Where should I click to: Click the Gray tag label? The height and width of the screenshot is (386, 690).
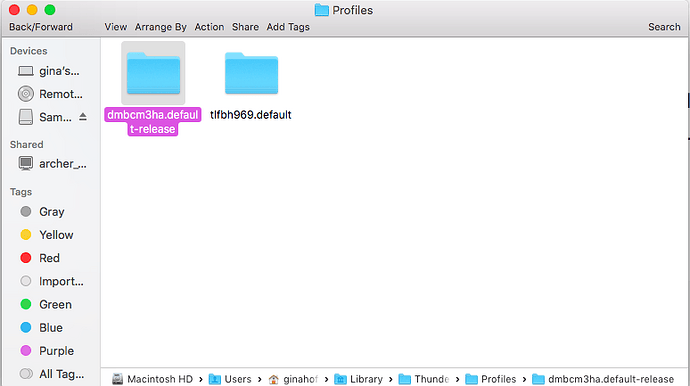pos(52,212)
